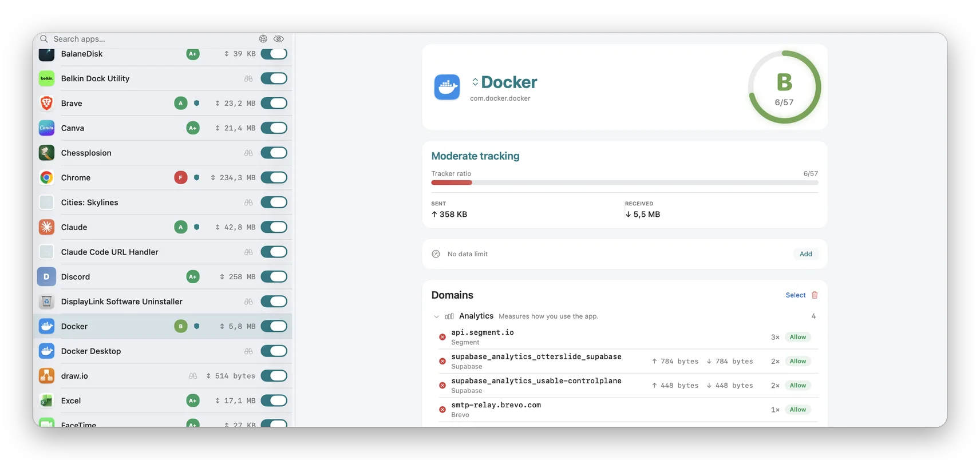
Task: Allow the api.segment.io domain
Action: click(x=798, y=337)
